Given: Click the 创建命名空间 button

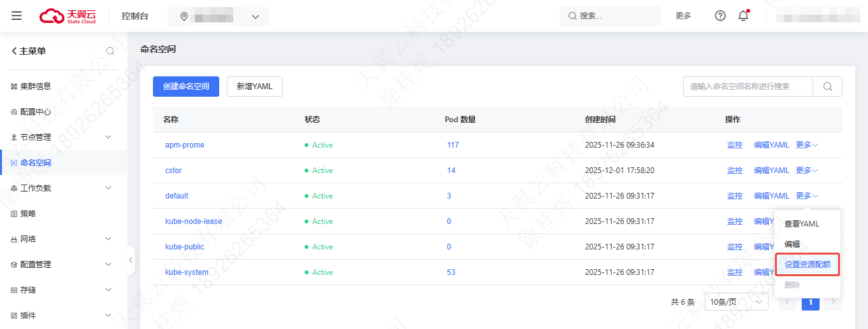Looking at the screenshot, I should (186, 87).
